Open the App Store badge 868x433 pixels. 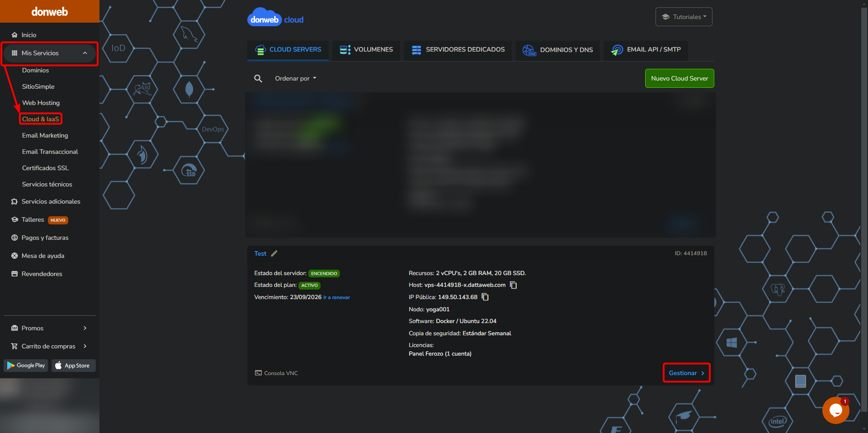pyautogui.click(x=73, y=366)
